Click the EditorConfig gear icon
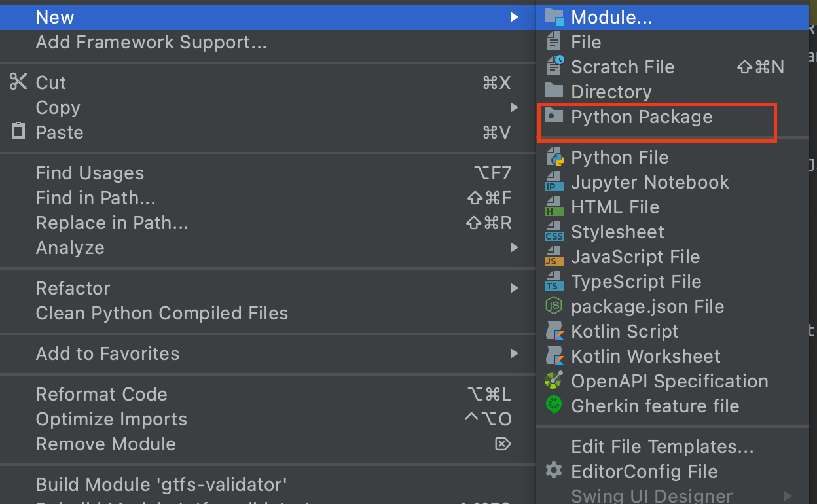The image size is (817, 504). point(554,471)
